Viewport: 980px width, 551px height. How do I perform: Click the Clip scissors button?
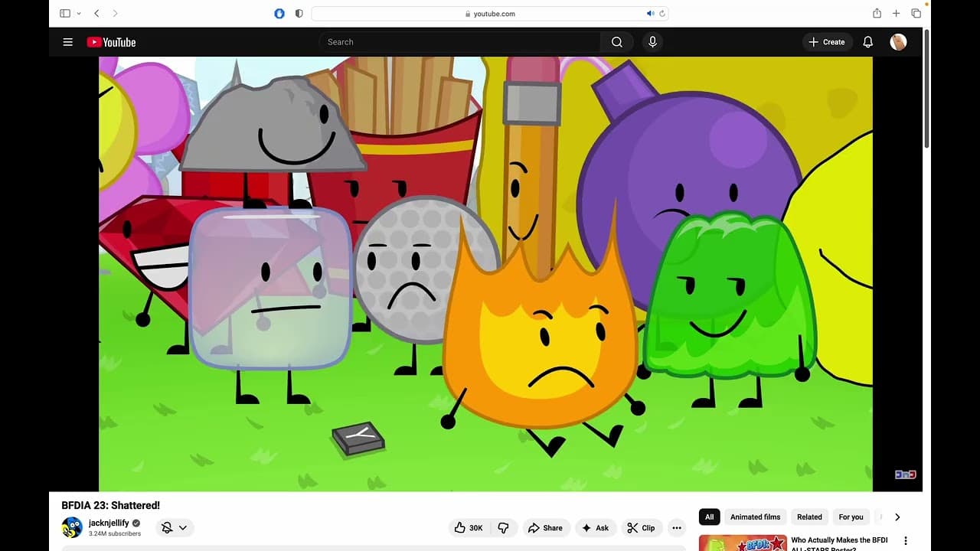641,527
